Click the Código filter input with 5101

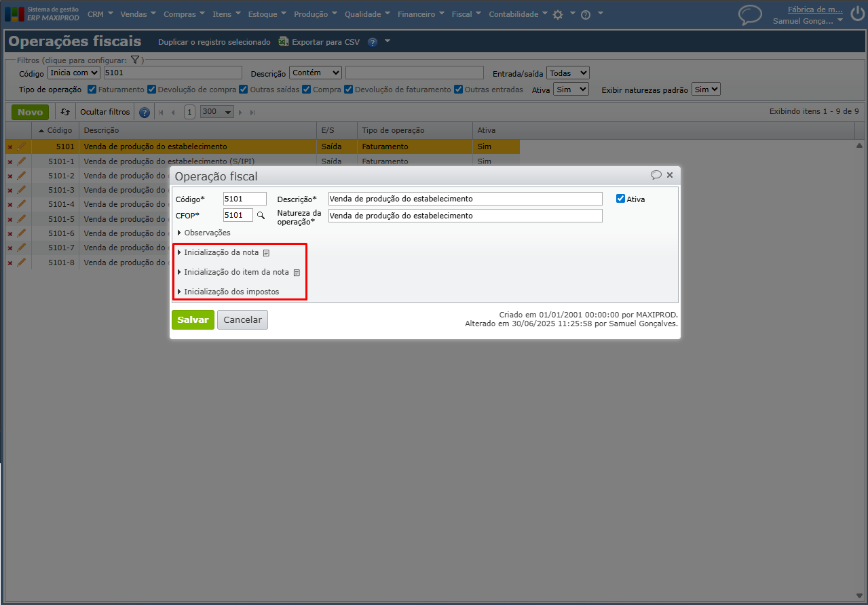(x=172, y=73)
